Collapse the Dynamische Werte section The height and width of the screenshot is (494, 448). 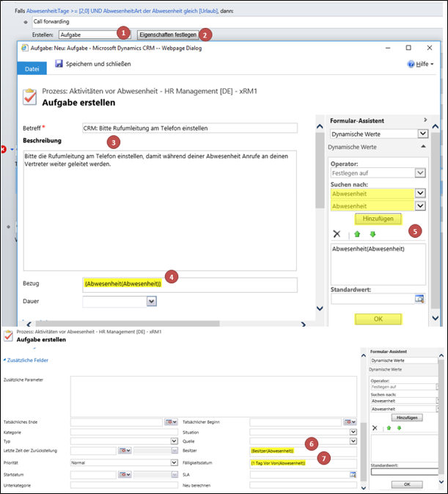coord(425,147)
